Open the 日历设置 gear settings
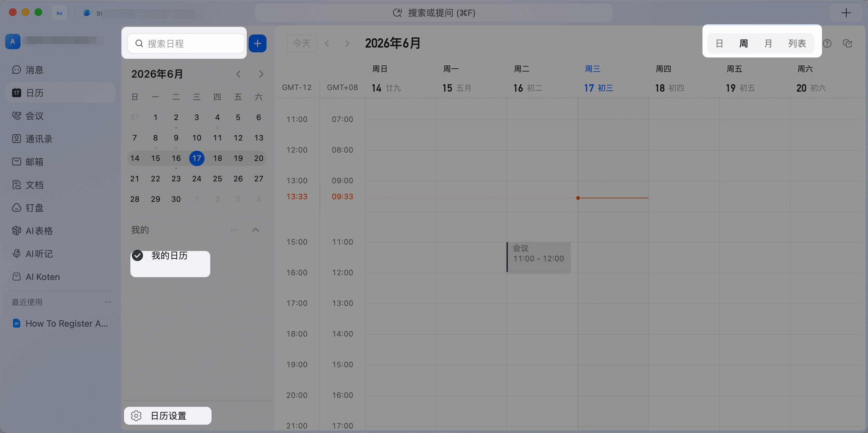 pos(168,415)
